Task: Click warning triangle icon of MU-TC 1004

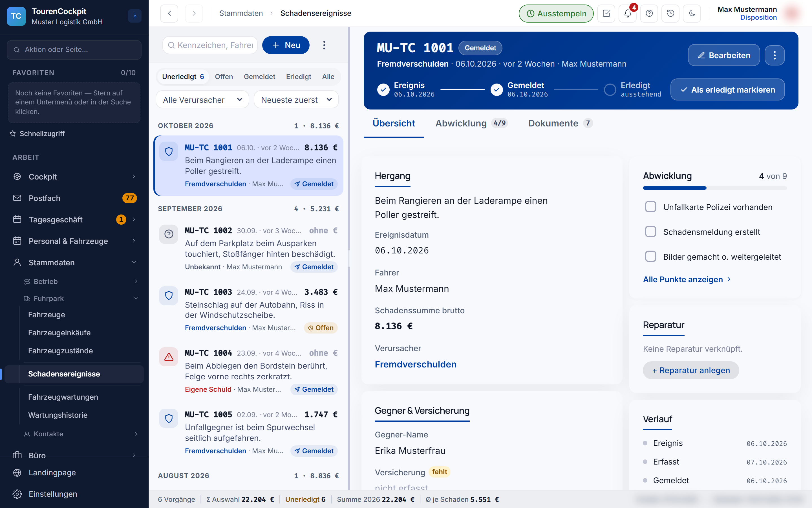Action: pos(168,357)
